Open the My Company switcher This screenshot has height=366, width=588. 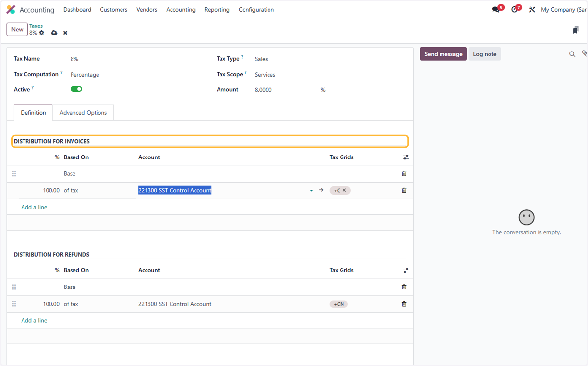click(564, 10)
